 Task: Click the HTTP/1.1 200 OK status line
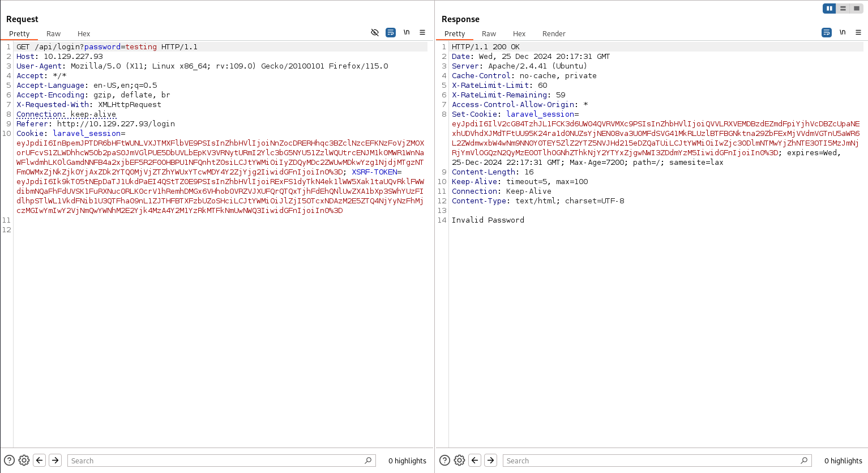pyautogui.click(x=486, y=47)
